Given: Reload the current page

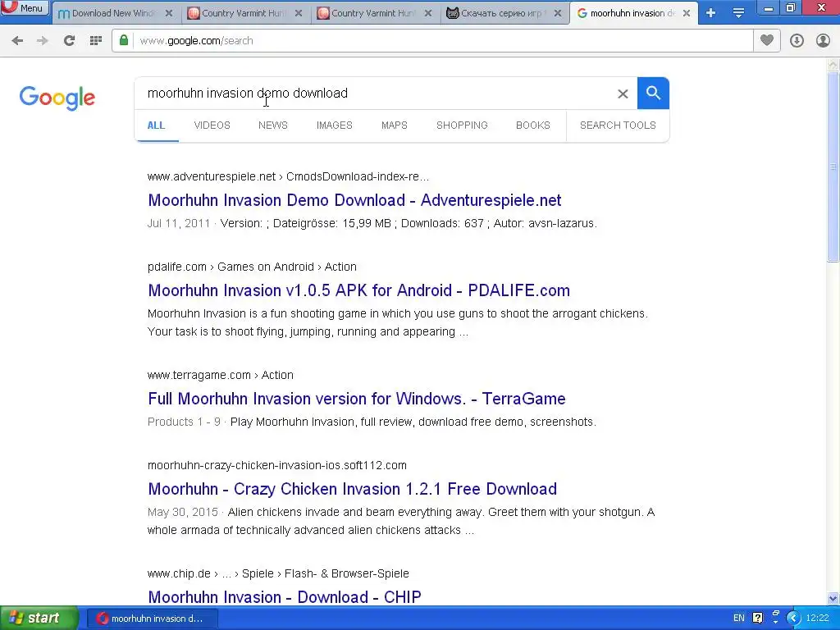Looking at the screenshot, I should (x=69, y=41).
